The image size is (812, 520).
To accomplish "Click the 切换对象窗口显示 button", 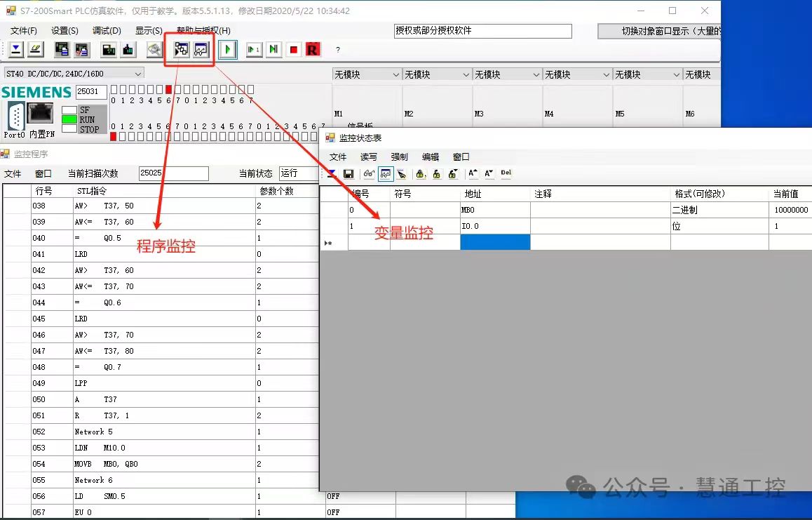I will coord(659,31).
